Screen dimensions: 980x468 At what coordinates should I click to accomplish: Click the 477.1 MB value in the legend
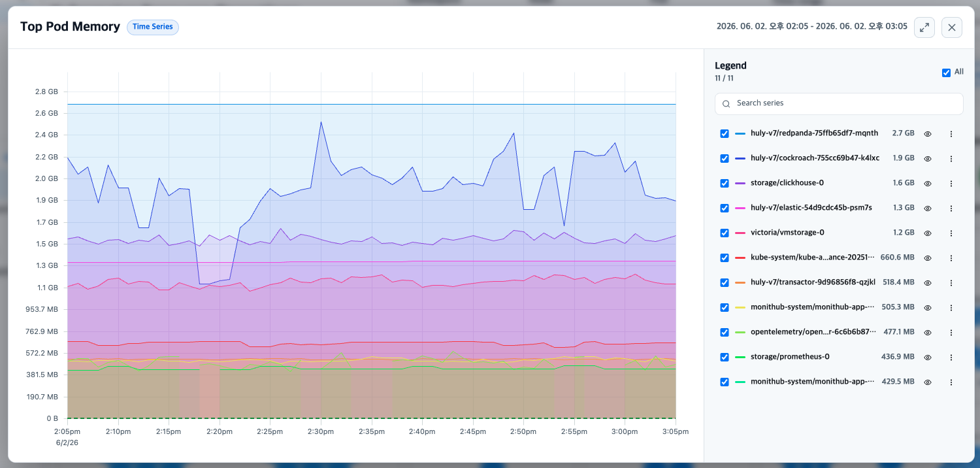(899, 332)
